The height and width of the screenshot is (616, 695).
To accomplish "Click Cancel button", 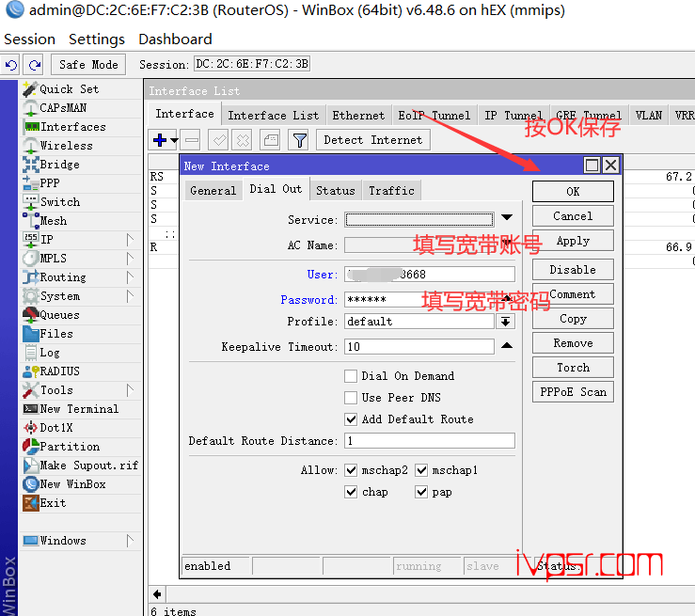I will (573, 215).
